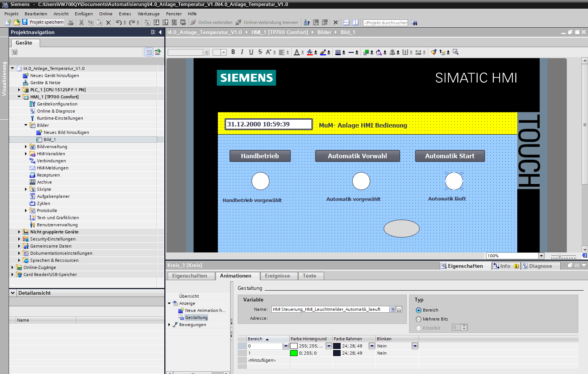This screenshot has height=374, width=588.
Task: Expand the PLC_1 tree node
Action: (x=19, y=90)
